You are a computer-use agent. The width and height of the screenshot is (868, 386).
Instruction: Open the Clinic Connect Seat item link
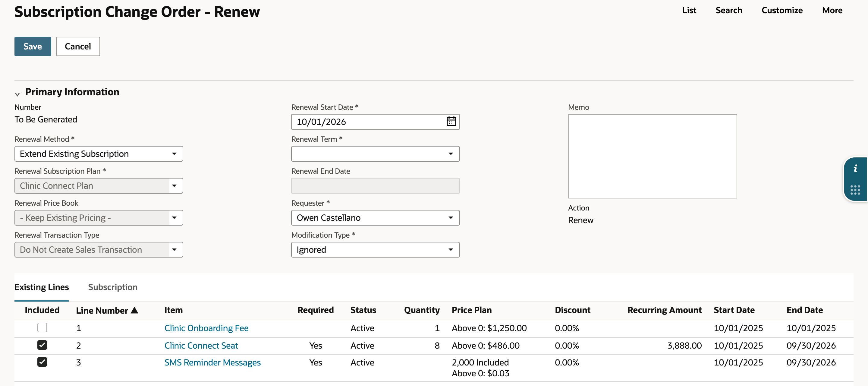click(x=201, y=346)
